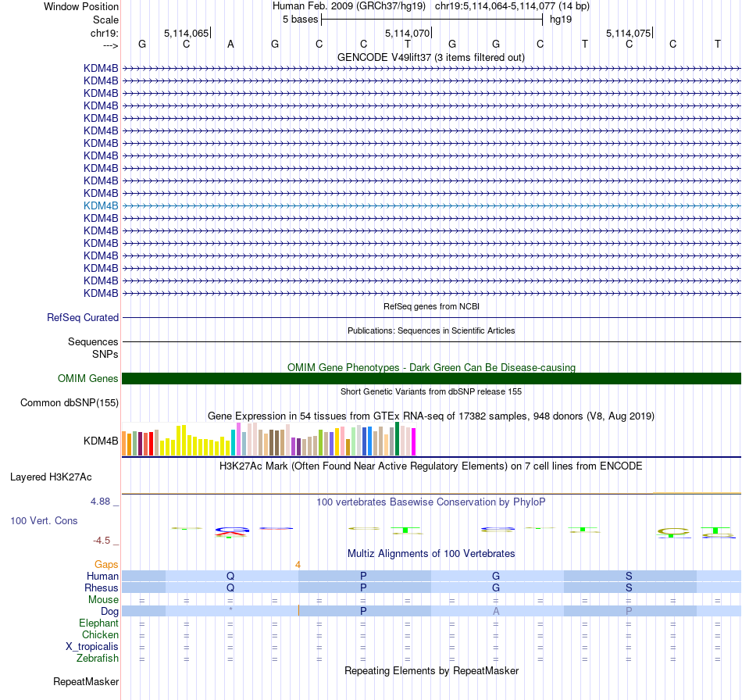The image size is (742, 700).
Task: Click the dark green OMIM Genes bar
Action: (x=431, y=379)
